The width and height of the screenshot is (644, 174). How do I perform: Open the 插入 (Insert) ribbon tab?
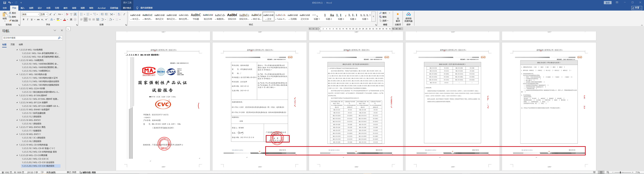click(x=23, y=8)
